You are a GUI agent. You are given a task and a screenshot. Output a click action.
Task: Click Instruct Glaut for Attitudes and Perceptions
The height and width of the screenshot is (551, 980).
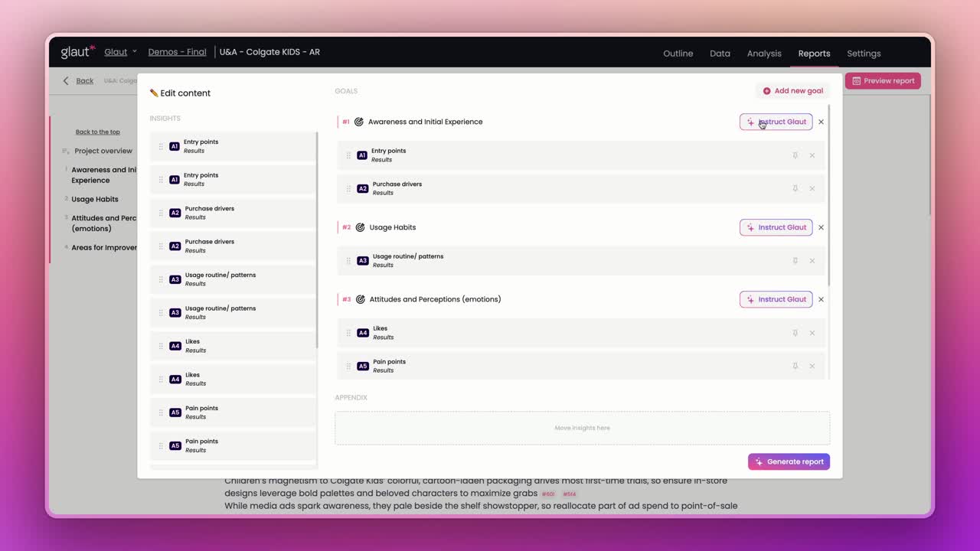pos(776,299)
